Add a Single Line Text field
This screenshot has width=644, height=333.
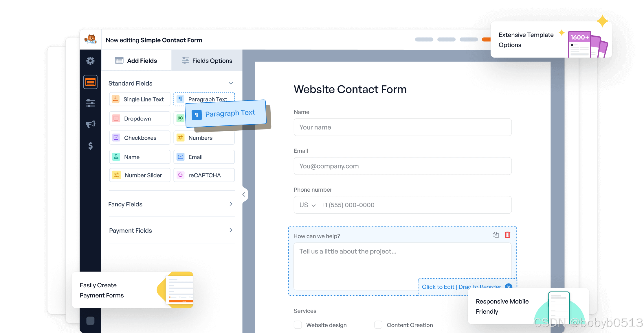pyautogui.click(x=140, y=99)
